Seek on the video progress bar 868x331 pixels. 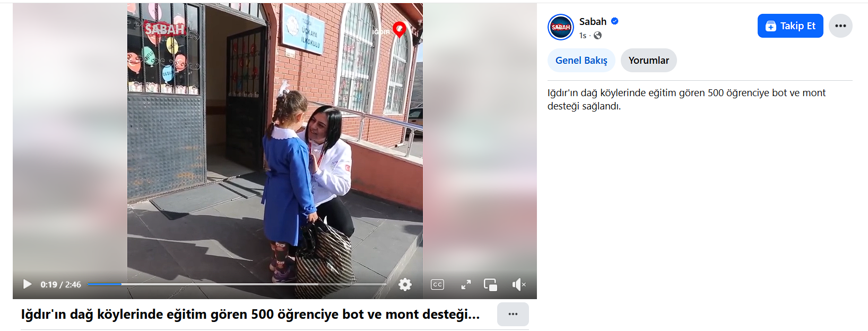tap(237, 284)
